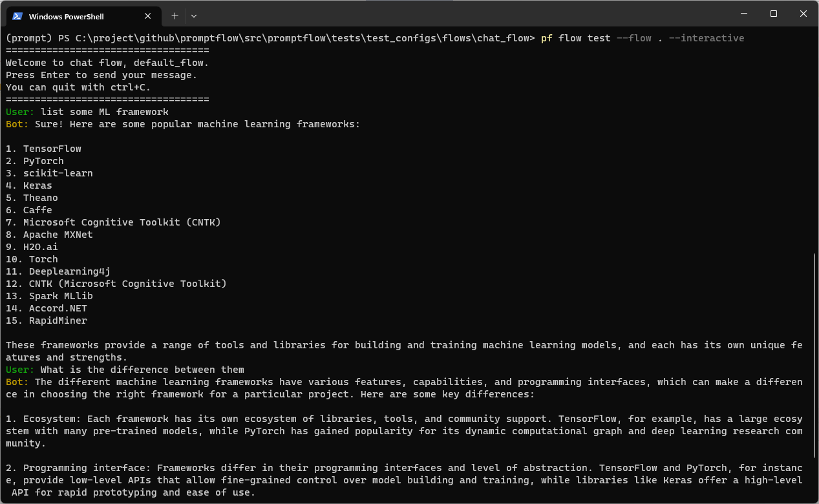Click the 'What is the difference between them' message

click(x=142, y=370)
